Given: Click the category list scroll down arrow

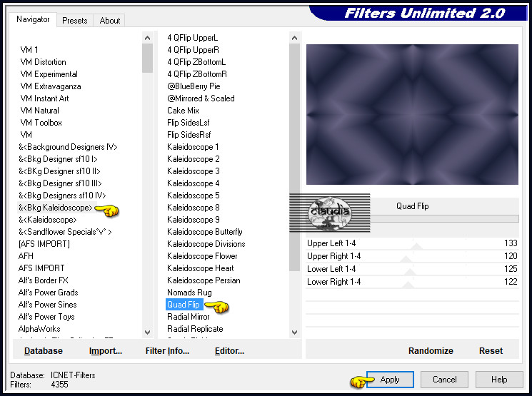Looking at the screenshot, I should pyautogui.click(x=147, y=332).
